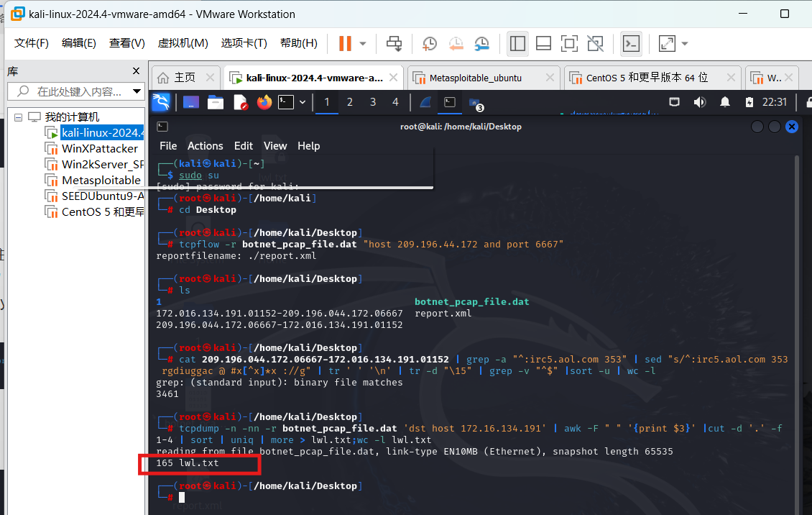Close the library panel
Viewport: 812px width, 515px height.
click(x=137, y=71)
